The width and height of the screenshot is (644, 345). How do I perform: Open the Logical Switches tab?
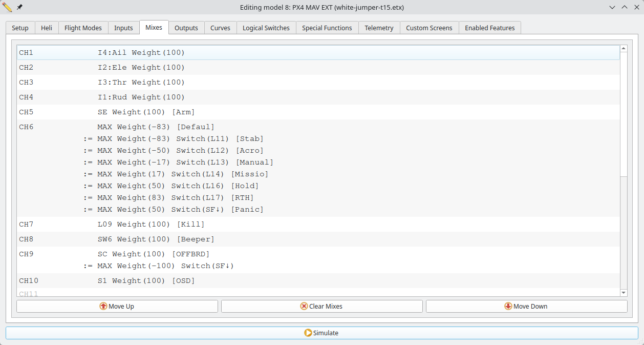266,28
